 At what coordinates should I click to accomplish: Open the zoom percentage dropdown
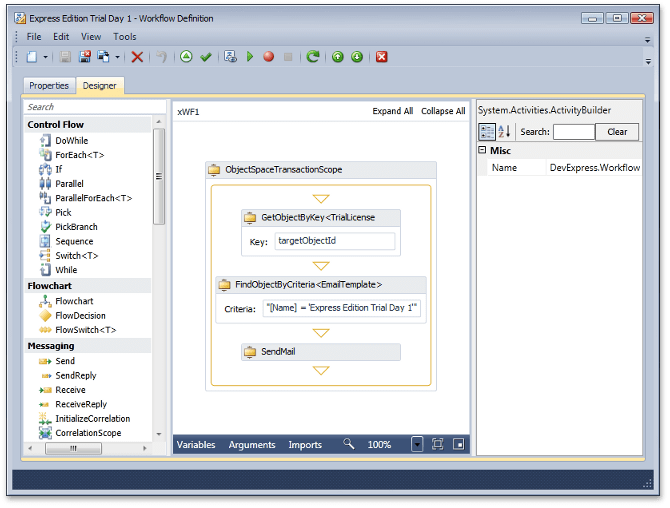(x=417, y=444)
